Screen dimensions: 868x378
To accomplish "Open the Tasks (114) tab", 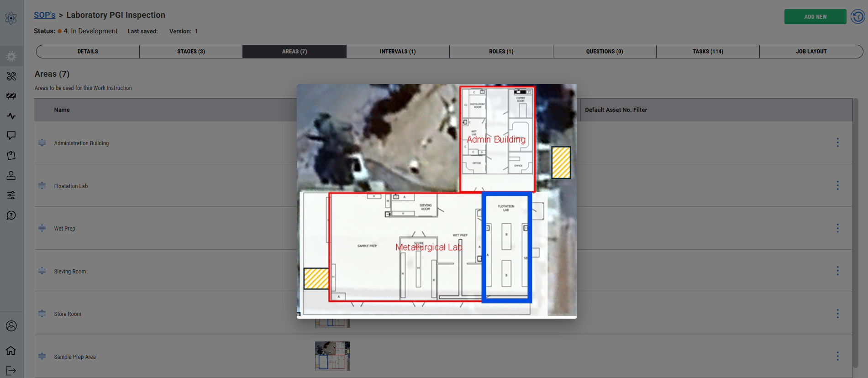I will click(708, 52).
